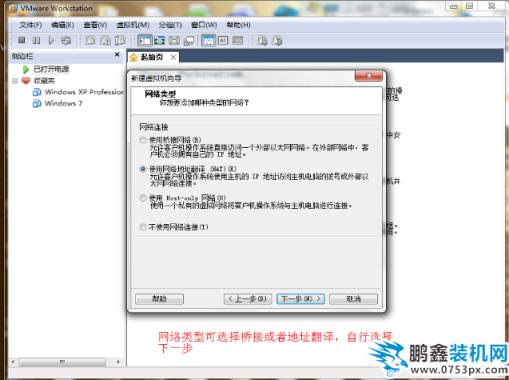Image resolution: width=509 pixels, height=380 pixels.
Task: Toggle the Show Sidebar toolbar icon
Action: 145,41
